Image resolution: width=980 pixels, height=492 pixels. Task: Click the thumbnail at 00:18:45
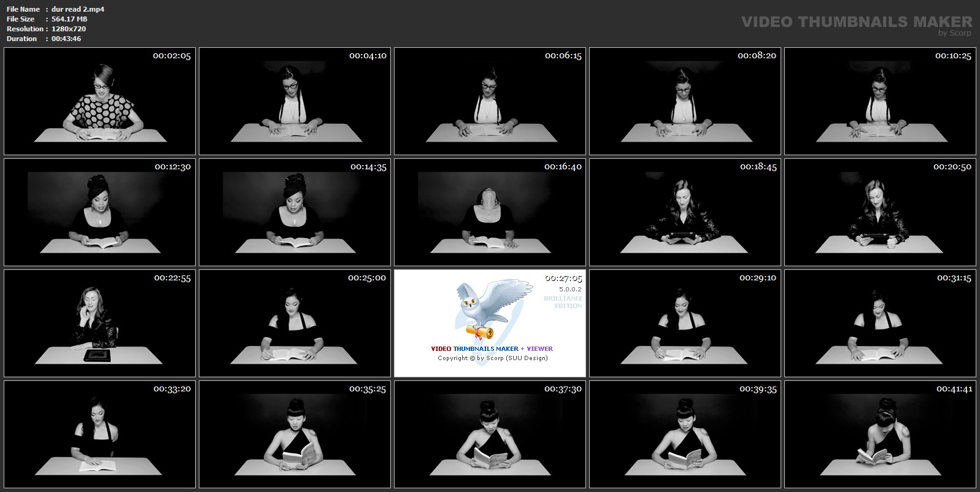pos(685,212)
